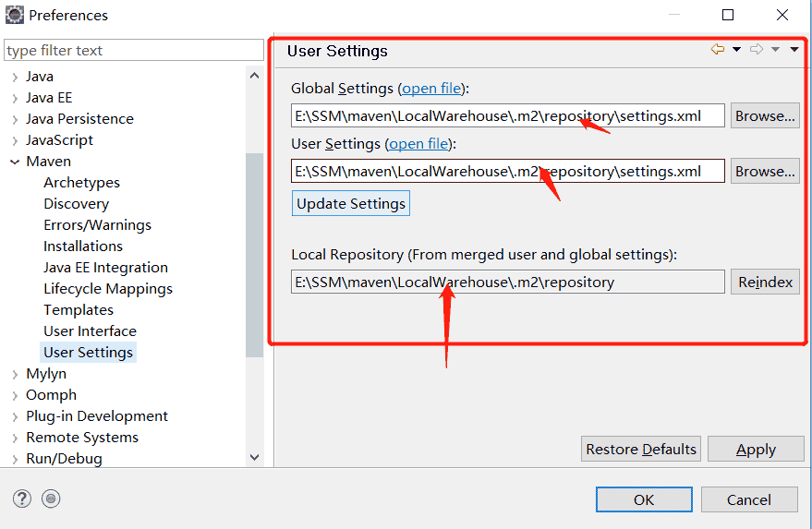Focus the User Settings path field

[x=507, y=172]
